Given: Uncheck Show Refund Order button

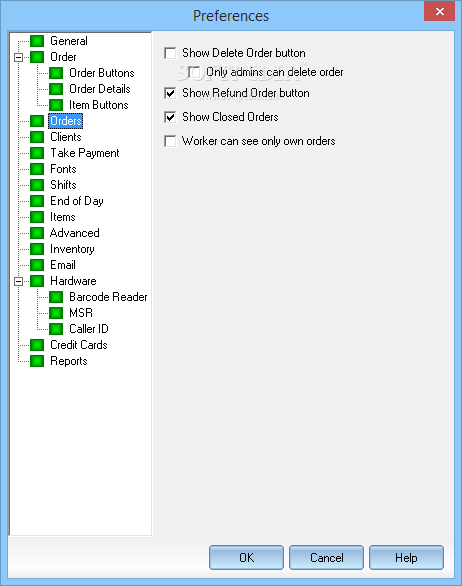Looking at the screenshot, I should click(x=170, y=93).
